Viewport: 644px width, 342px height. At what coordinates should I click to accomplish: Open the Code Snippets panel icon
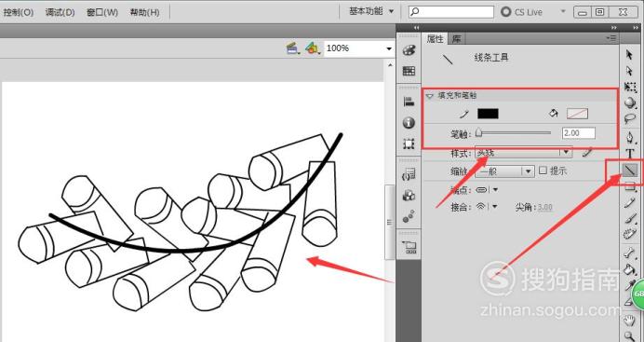click(x=409, y=174)
